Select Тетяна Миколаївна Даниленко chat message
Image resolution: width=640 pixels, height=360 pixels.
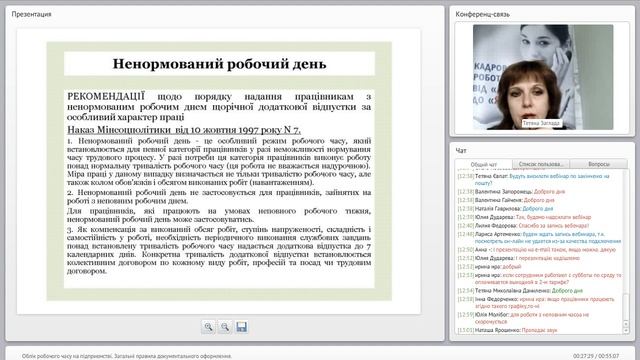pyautogui.click(x=520, y=291)
